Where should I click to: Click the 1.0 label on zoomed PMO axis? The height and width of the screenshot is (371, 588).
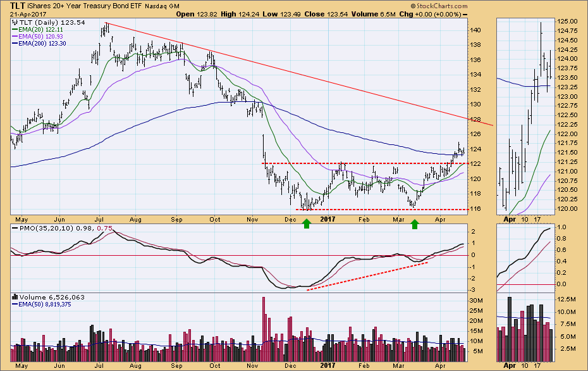(x=561, y=227)
